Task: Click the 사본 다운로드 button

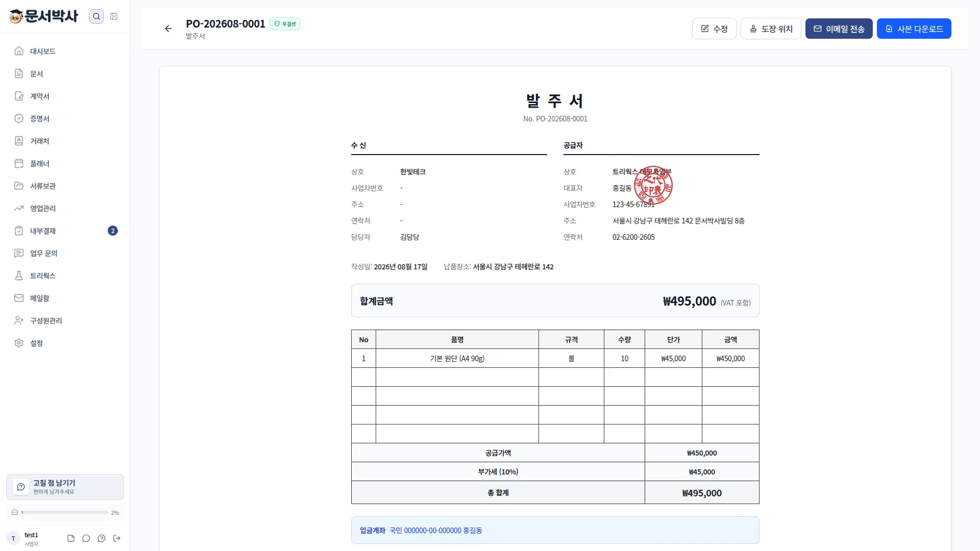Action: pyautogui.click(x=914, y=29)
